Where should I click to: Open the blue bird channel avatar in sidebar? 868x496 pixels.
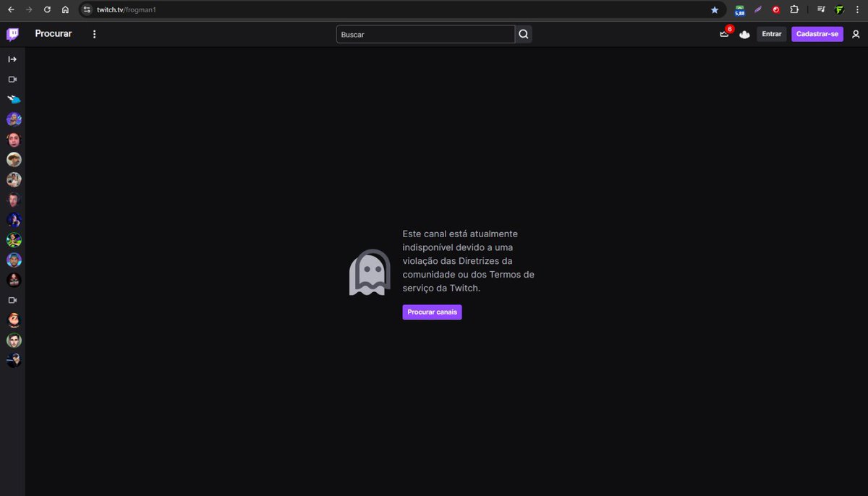[x=13, y=99]
